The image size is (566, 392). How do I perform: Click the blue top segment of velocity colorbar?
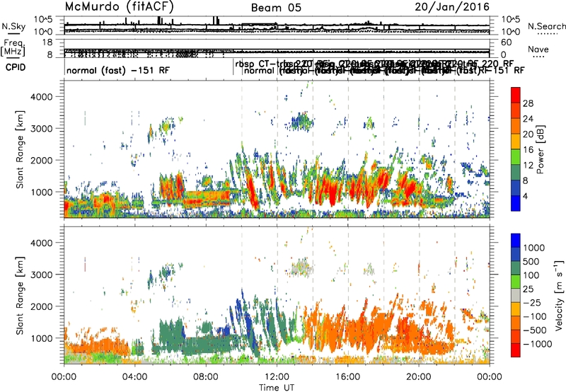(x=516, y=241)
